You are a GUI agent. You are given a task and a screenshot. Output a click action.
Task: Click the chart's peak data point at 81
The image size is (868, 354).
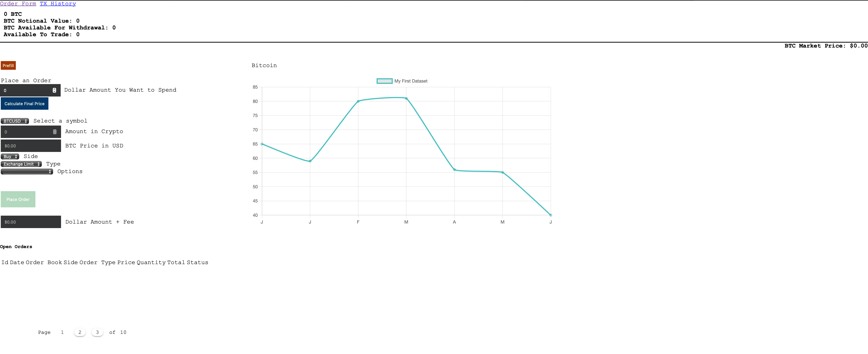pyautogui.click(x=406, y=98)
